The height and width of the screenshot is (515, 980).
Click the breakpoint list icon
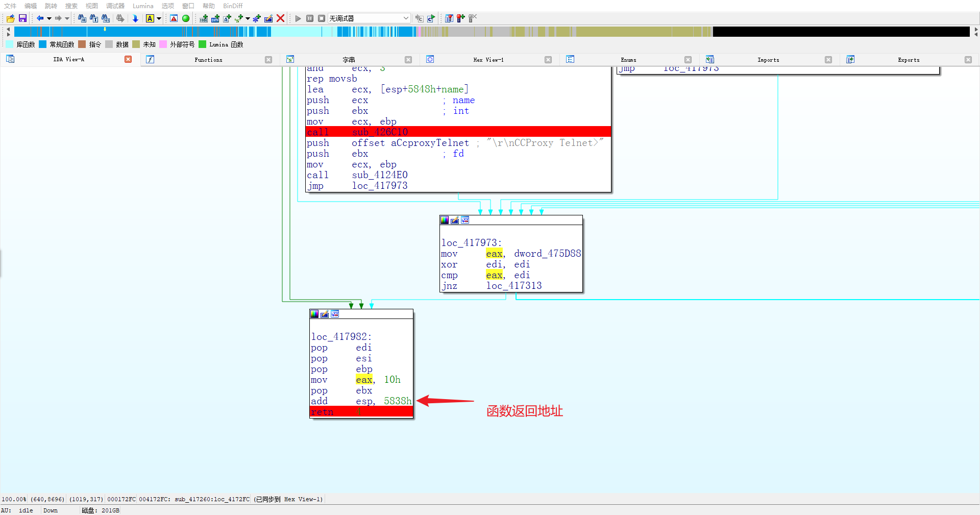point(449,18)
